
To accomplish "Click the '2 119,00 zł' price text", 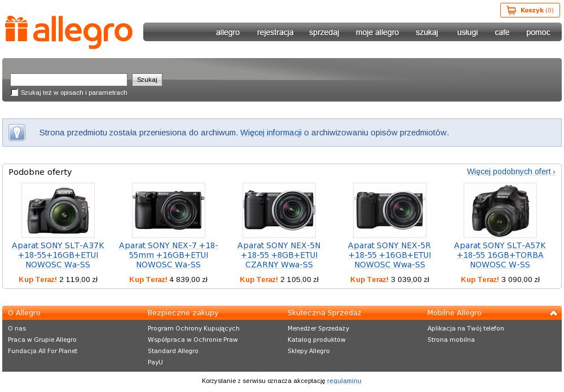I will (78, 279).
